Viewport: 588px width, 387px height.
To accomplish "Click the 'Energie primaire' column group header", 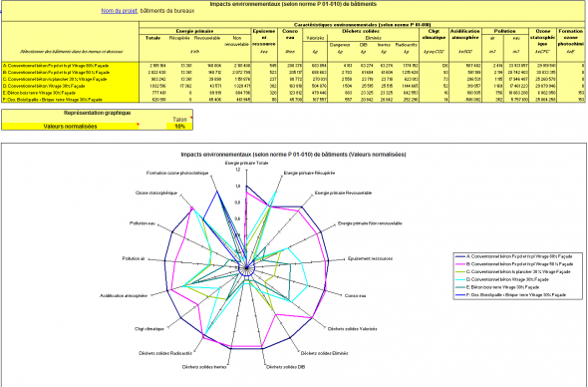I will pyautogui.click(x=194, y=31).
